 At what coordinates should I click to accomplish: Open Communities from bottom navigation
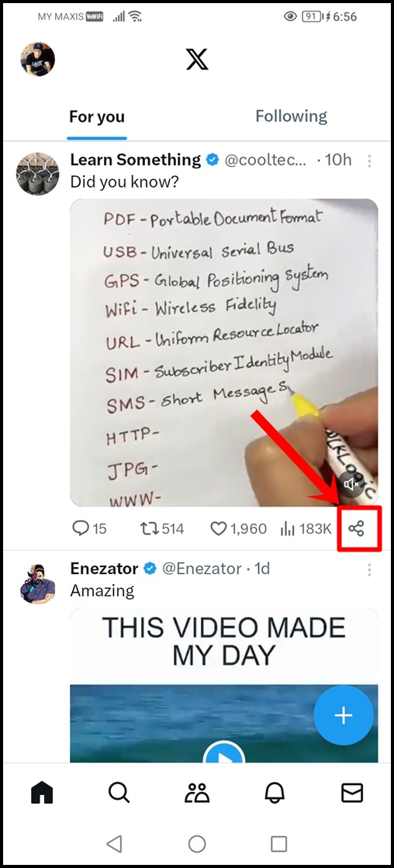click(197, 794)
